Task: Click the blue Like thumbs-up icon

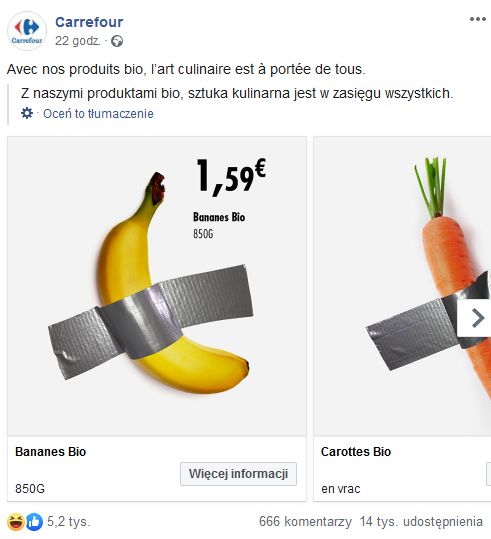Action: pos(34,522)
